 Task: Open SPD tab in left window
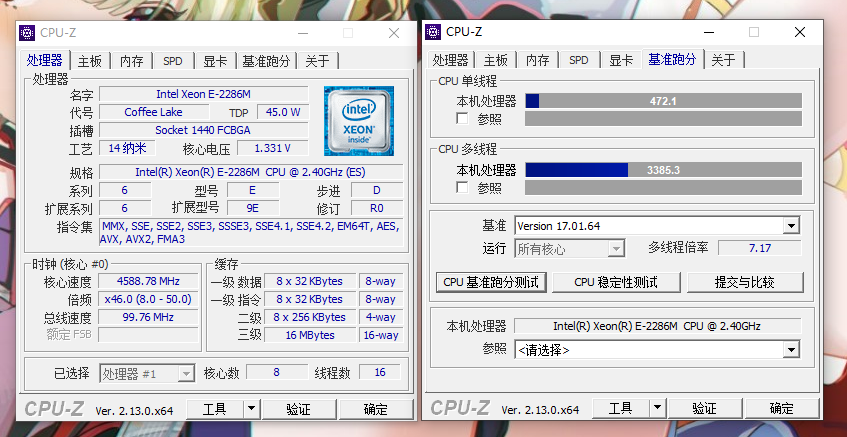click(173, 61)
